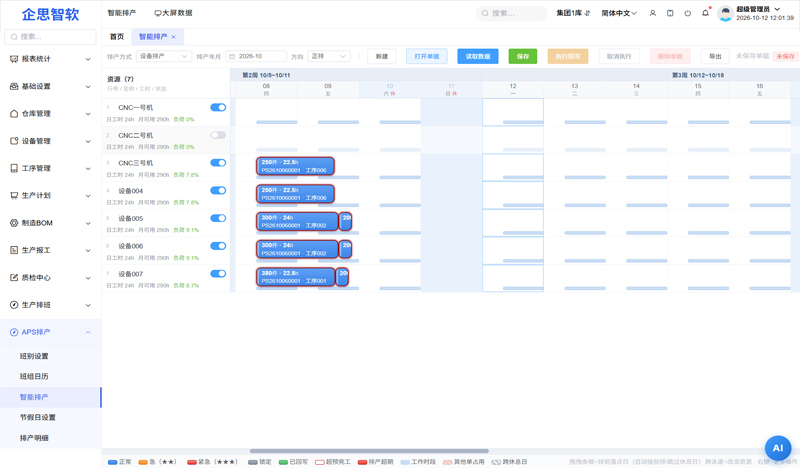
Task: Open the 方向 正排 dropdown
Action: [x=329, y=56]
